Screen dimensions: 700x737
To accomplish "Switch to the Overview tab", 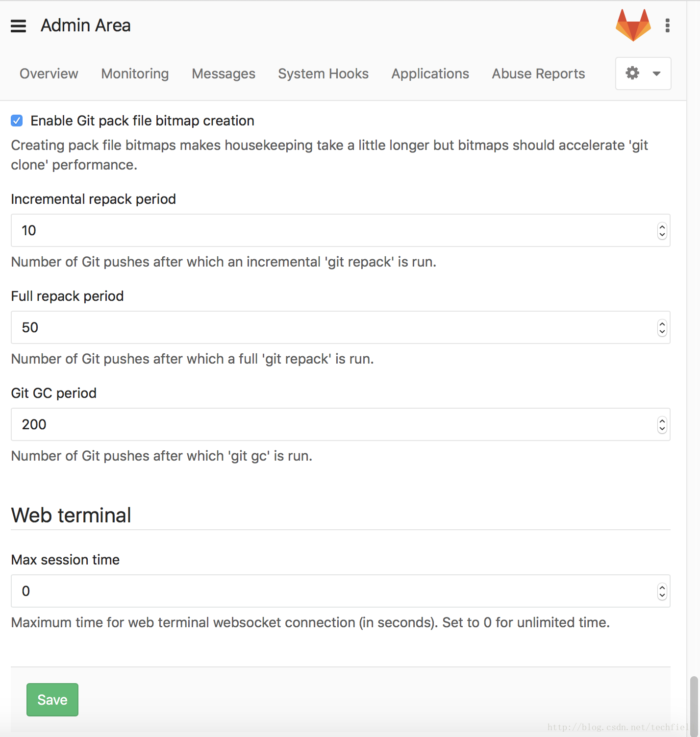I will click(49, 74).
